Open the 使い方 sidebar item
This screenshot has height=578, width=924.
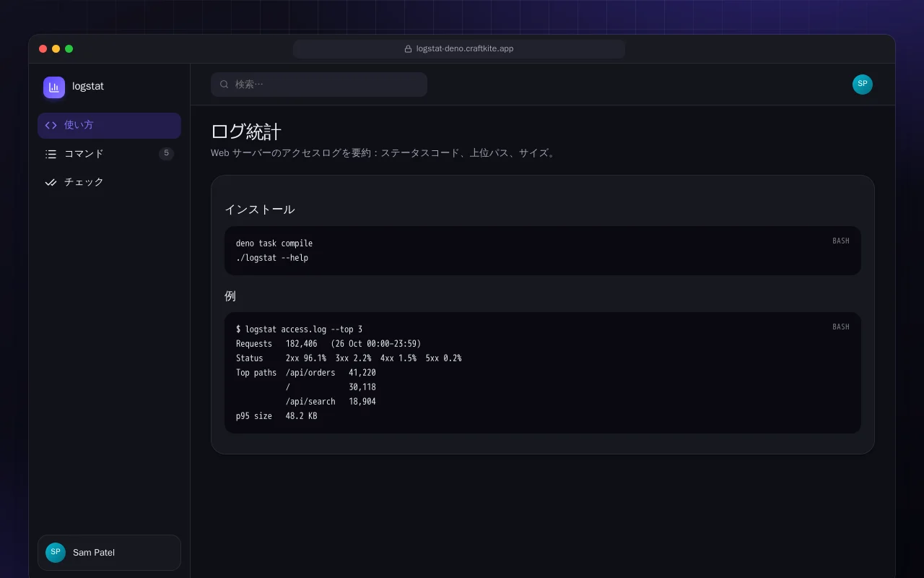(x=109, y=125)
